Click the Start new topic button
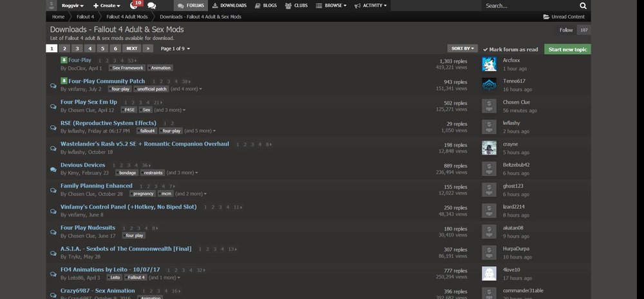Viewport: 644px width, 299px height. 567,49
